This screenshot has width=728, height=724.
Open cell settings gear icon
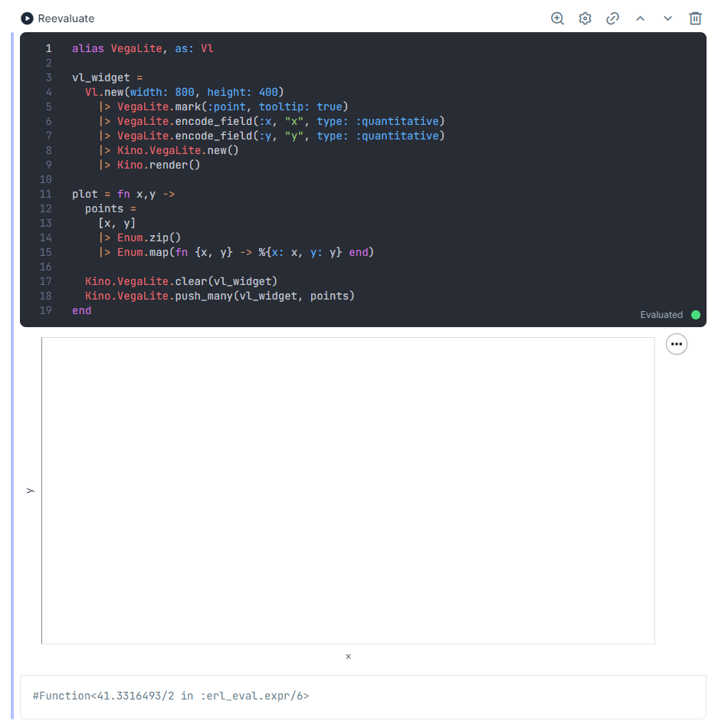[585, 18]
